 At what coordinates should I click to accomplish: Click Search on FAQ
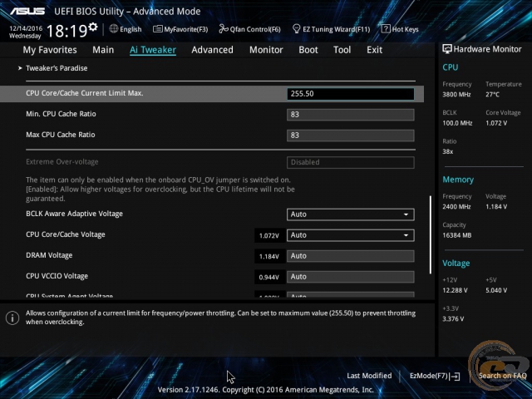[502, 376]
